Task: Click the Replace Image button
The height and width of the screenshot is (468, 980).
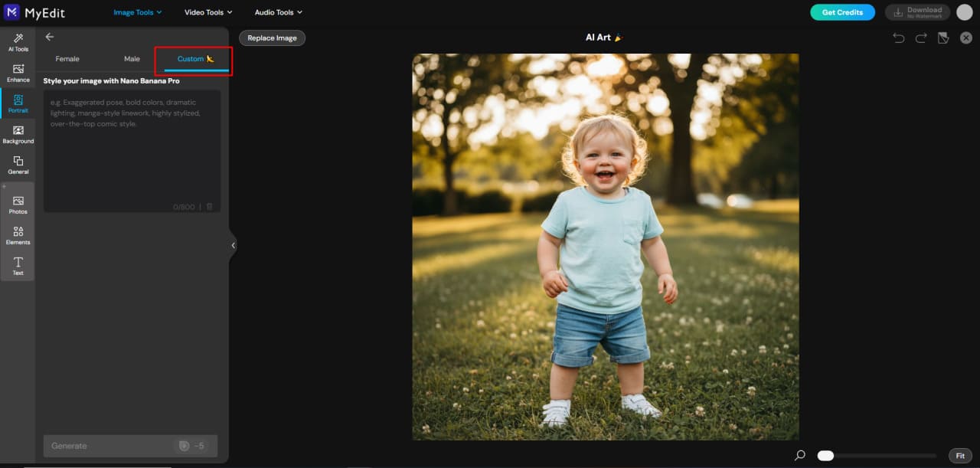Action: pyautogui.click(x=272, y=37)
